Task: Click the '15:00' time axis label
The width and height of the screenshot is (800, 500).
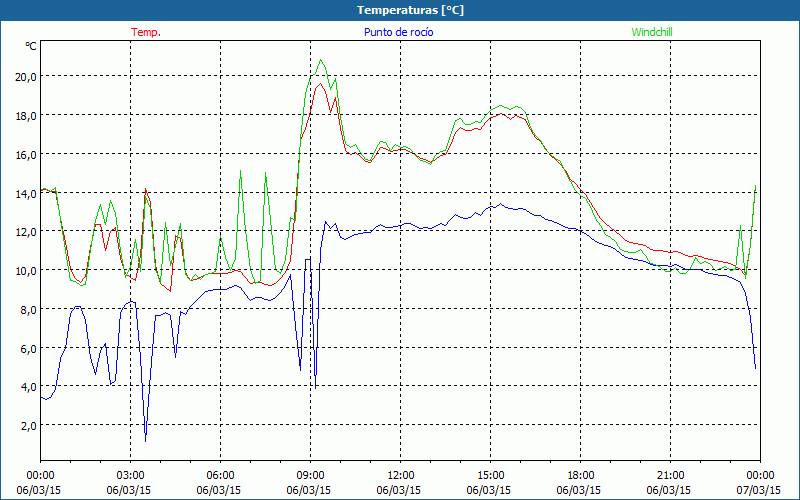Action: (490, 476)
